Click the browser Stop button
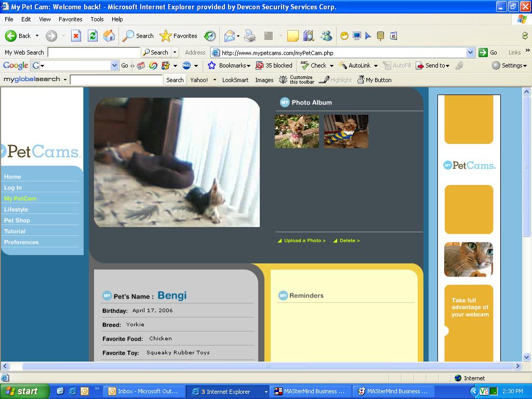532x399 pixels. [x=76, y=36]
